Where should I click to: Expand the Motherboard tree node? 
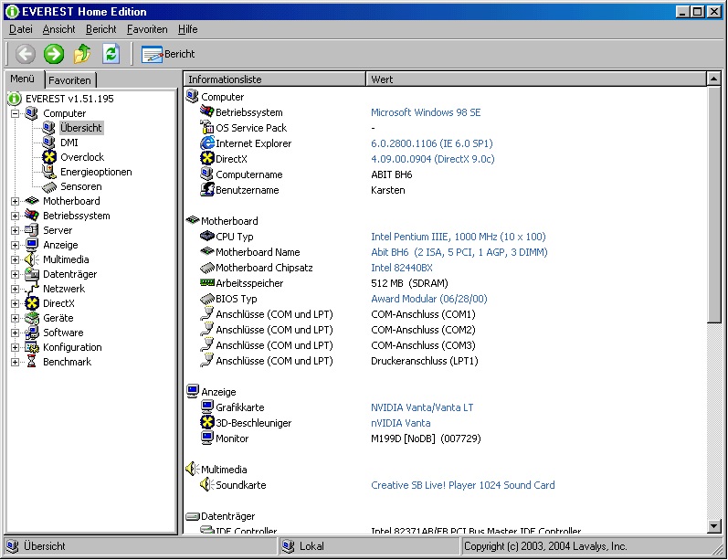click(x=15, y=201)
